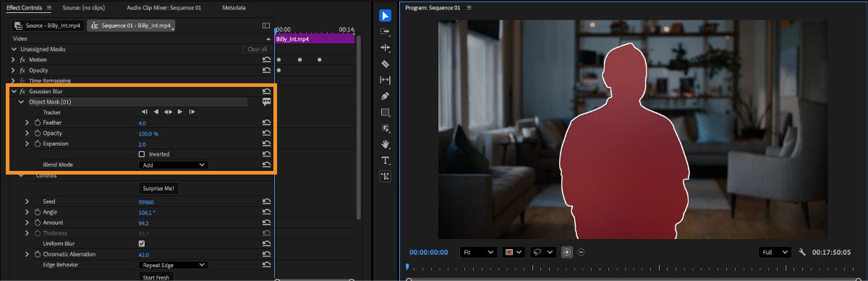Image resolution: width=868 pixels, height=281 pixels.
Task: Collapse the Gaussian Blur effect
Action: coord(14,91)
